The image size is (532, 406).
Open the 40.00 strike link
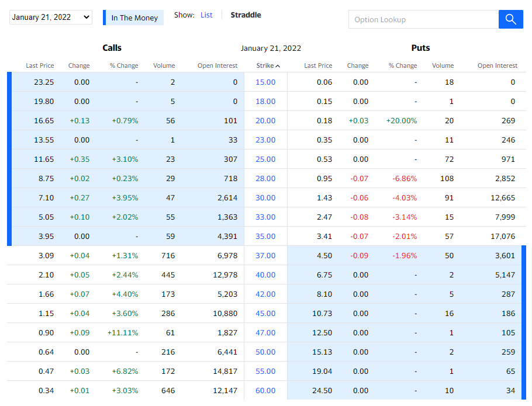pyautogui.click(x=265, y=275)
